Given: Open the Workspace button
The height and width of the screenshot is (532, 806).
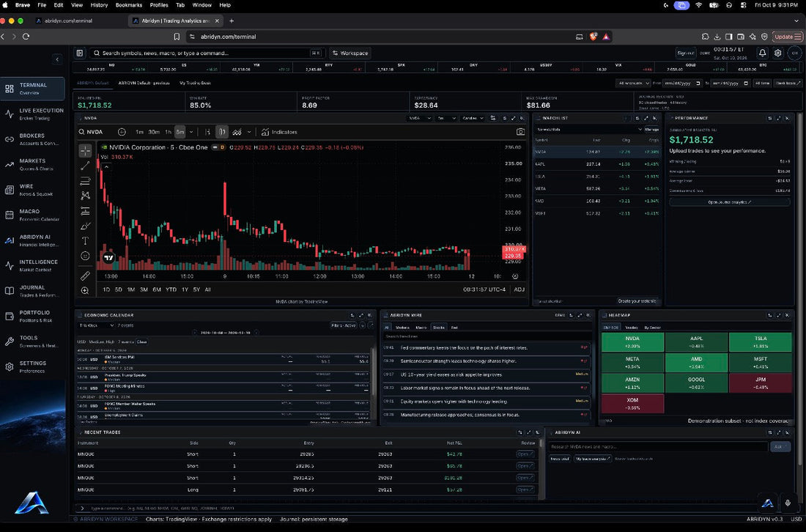Looking at the screenshot, I should coord(350,53).
